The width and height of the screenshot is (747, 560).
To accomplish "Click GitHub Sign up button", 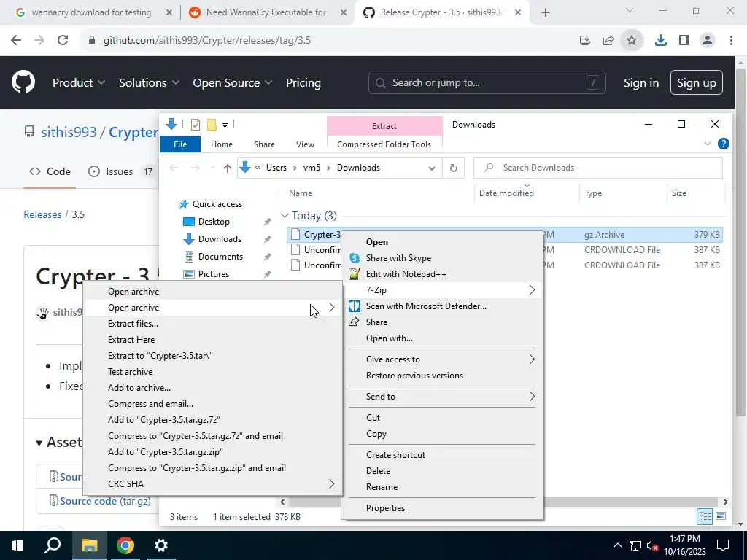I will (696, 83).
